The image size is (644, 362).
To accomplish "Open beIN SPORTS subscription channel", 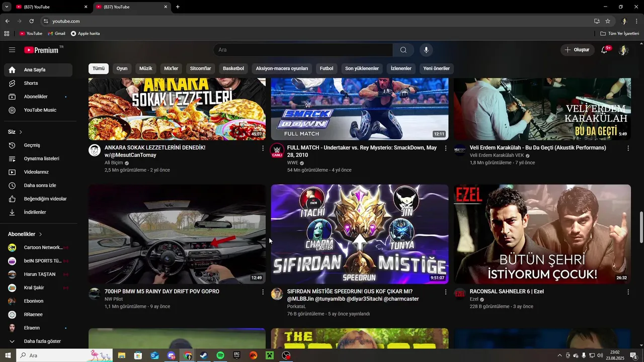I will (38, 261).
